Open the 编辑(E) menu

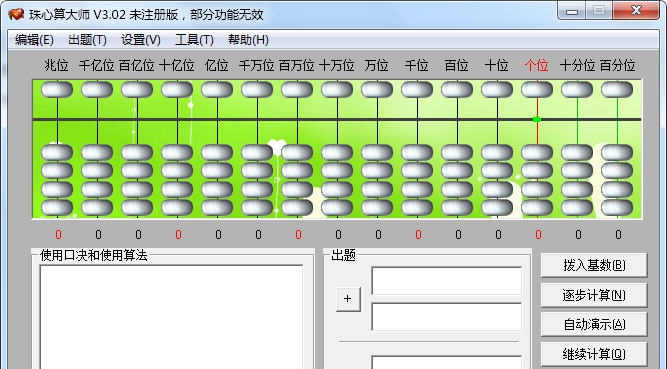[34, 40]
